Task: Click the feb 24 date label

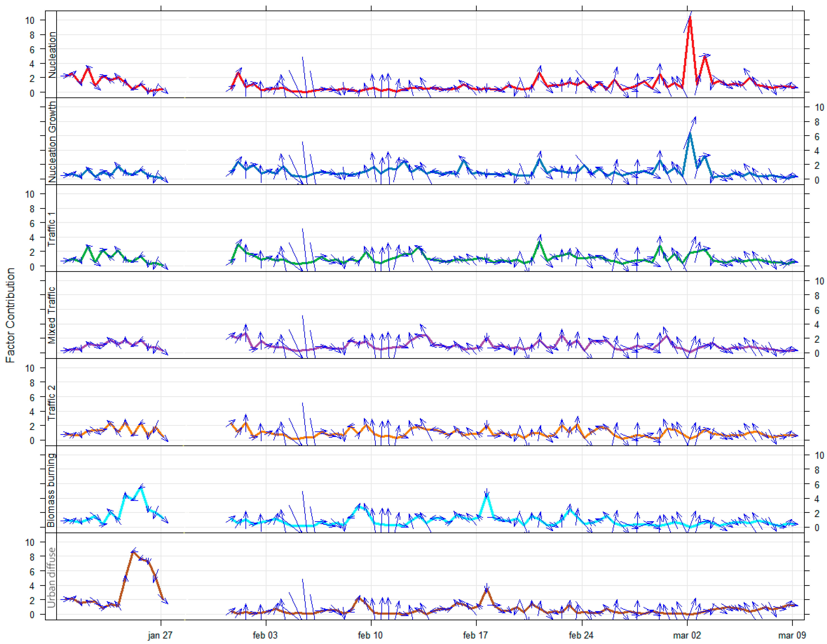Action: tap(581, 635)
